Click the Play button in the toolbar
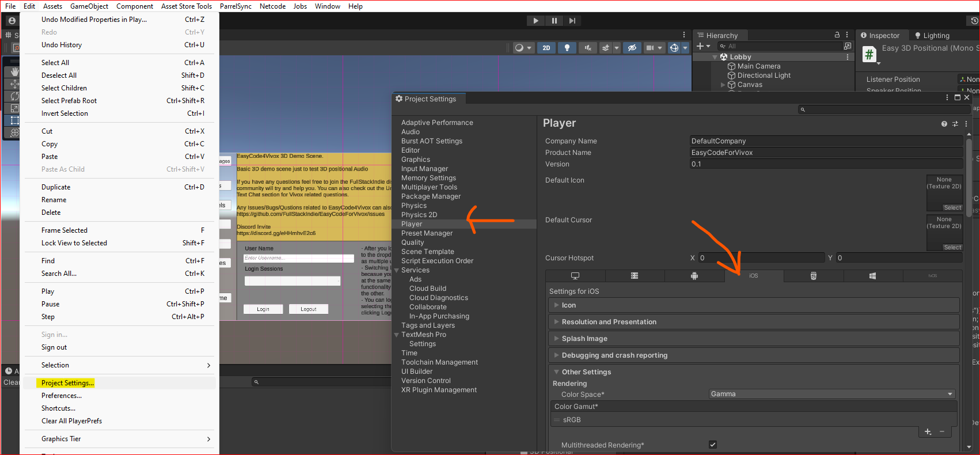This screenshot has width=980, height=455. click(x=535, y=21)
